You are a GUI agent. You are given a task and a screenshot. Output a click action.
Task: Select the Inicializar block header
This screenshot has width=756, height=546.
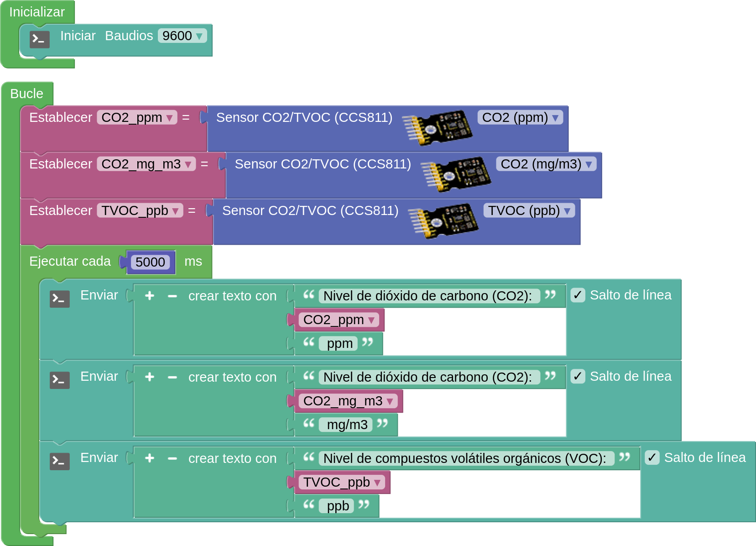[37, 12]
